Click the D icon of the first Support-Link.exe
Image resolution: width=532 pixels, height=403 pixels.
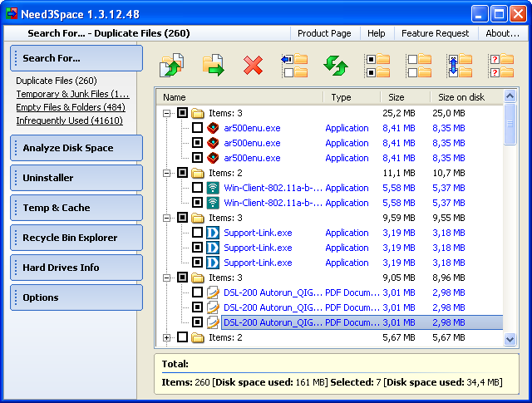[213, 233]
